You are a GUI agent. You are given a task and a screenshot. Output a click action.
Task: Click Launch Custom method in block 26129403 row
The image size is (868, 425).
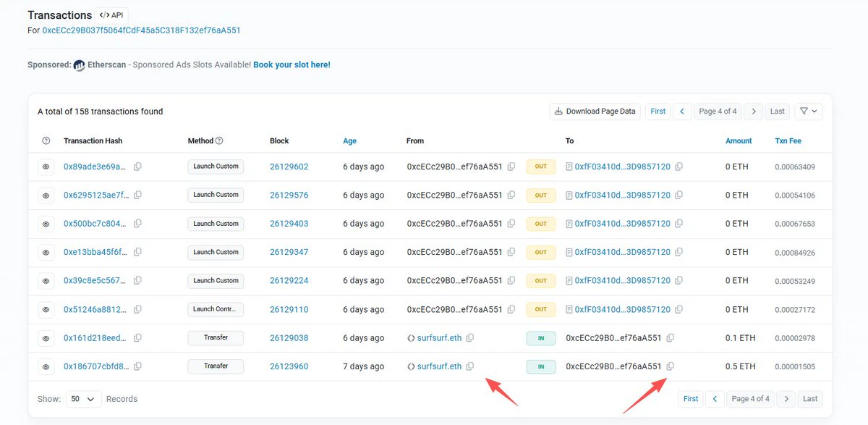click(216, 224)
